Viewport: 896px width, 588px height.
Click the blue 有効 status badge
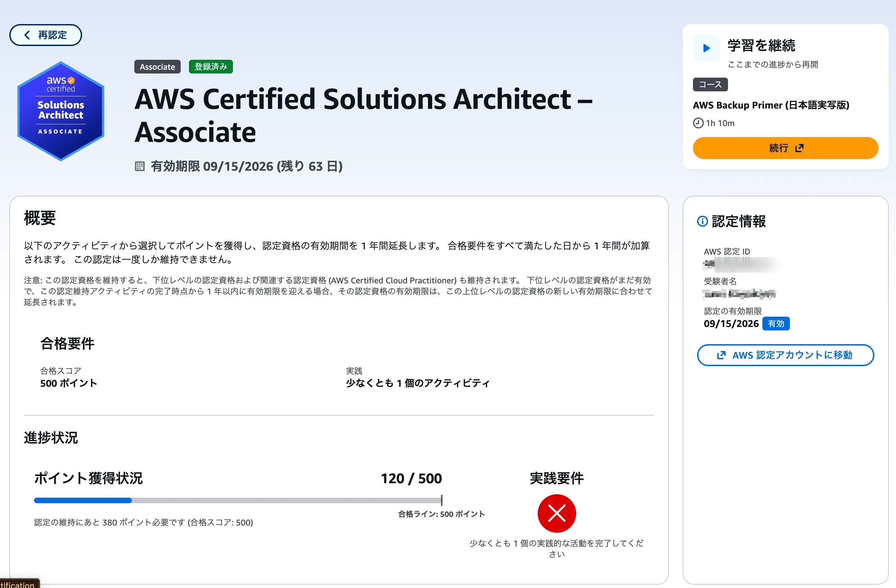coord(776,323)
